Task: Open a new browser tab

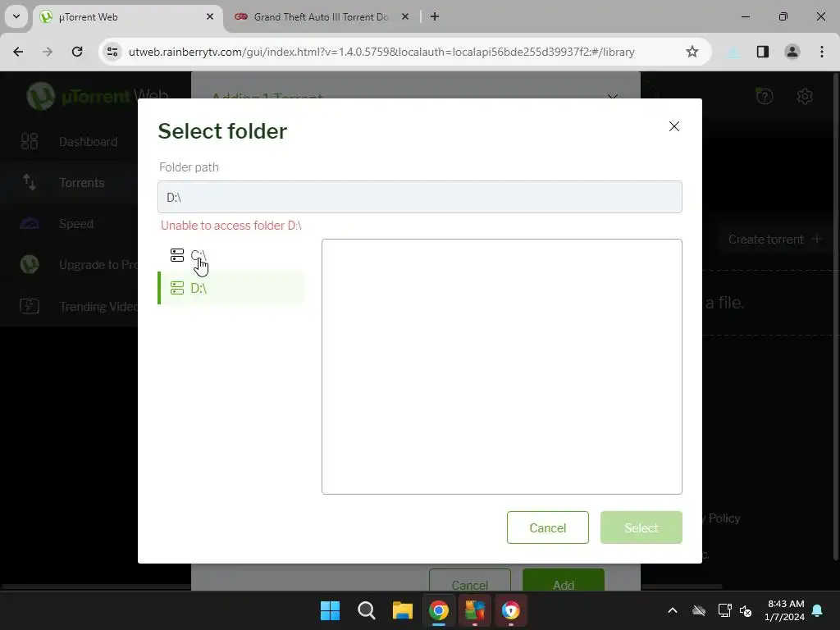Action: pos(435,17)
